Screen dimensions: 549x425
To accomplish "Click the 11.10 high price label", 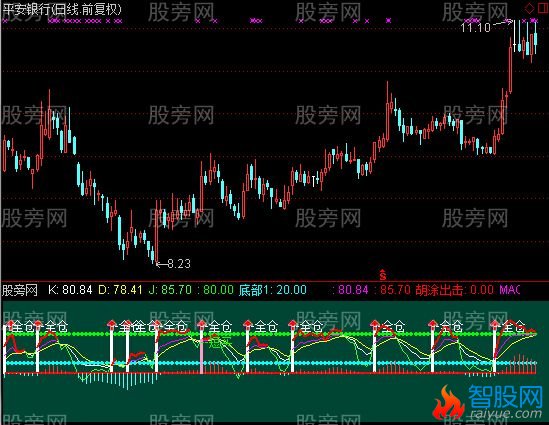I will [x=475, y=28].
